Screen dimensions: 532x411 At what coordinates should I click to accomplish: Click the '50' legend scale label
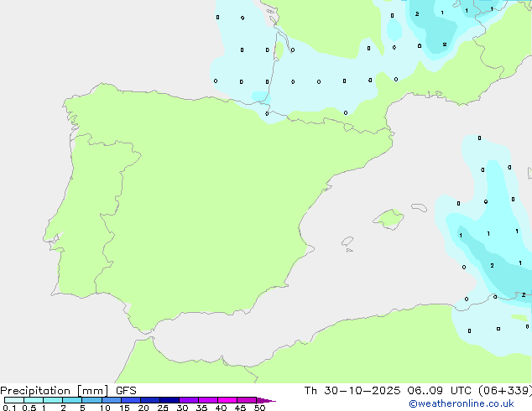(259, 408)
